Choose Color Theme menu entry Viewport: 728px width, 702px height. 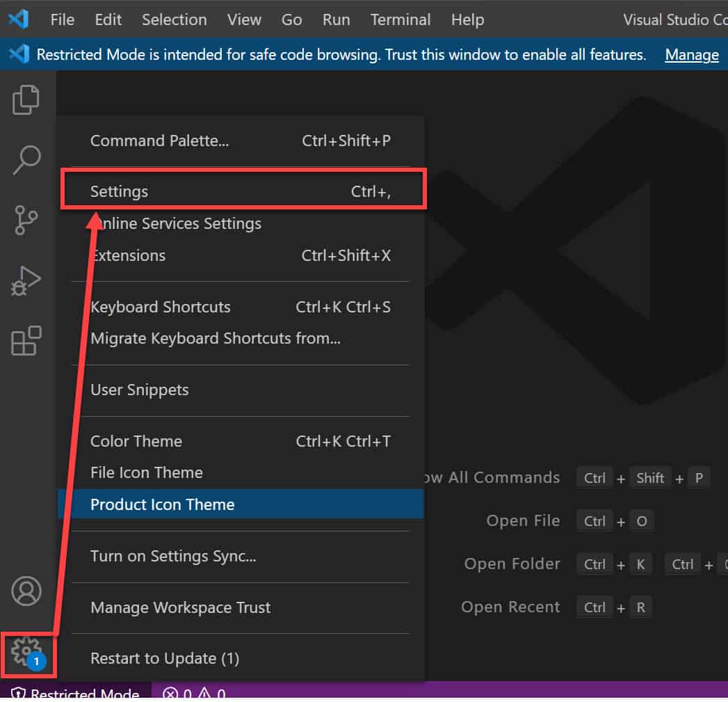point(241,441)
